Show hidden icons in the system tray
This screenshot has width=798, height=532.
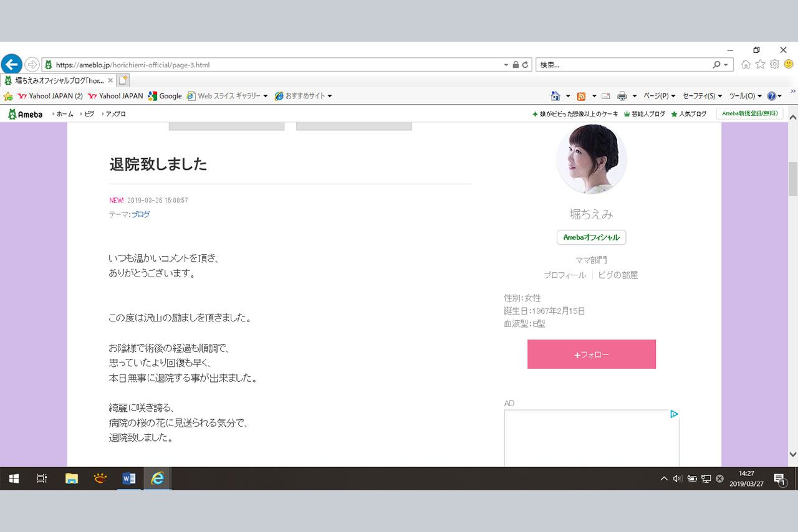point(664,478)
